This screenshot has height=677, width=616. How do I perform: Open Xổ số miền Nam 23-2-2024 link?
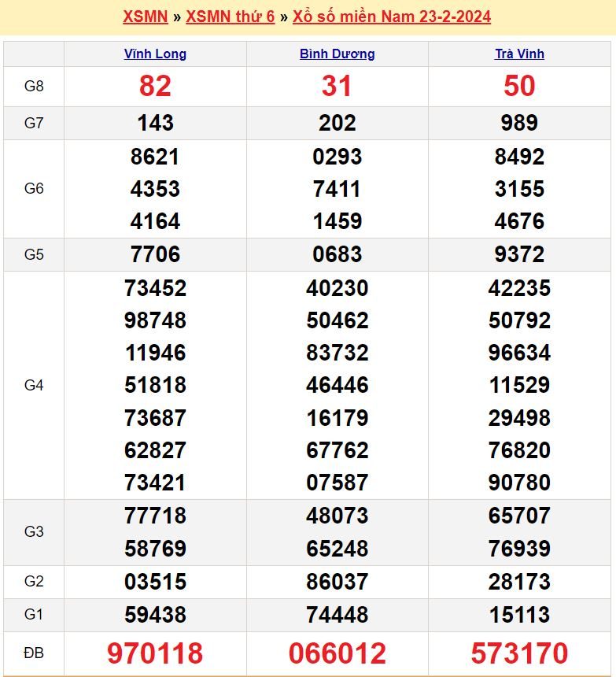[x=392, y=17]
